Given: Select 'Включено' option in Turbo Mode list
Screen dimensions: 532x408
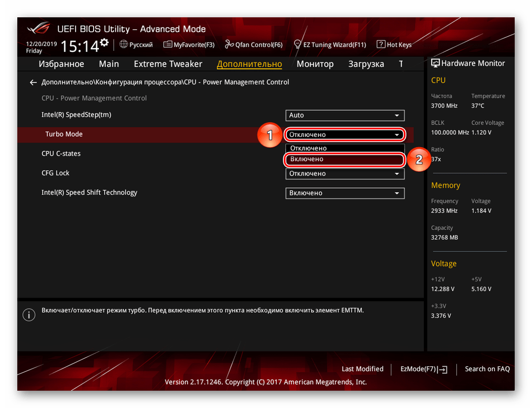Looking at the screenshot, I should [x=344, y=159].
